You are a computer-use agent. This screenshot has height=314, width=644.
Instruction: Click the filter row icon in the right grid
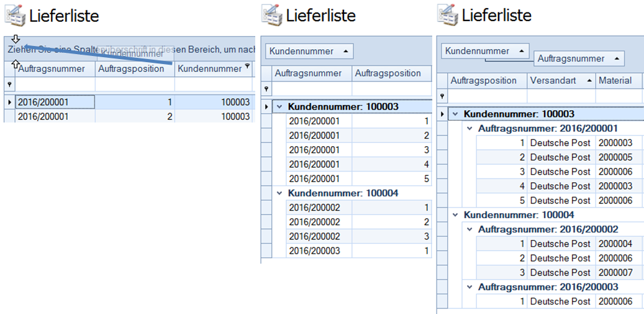pyautogui.click(x=442, y=96)
